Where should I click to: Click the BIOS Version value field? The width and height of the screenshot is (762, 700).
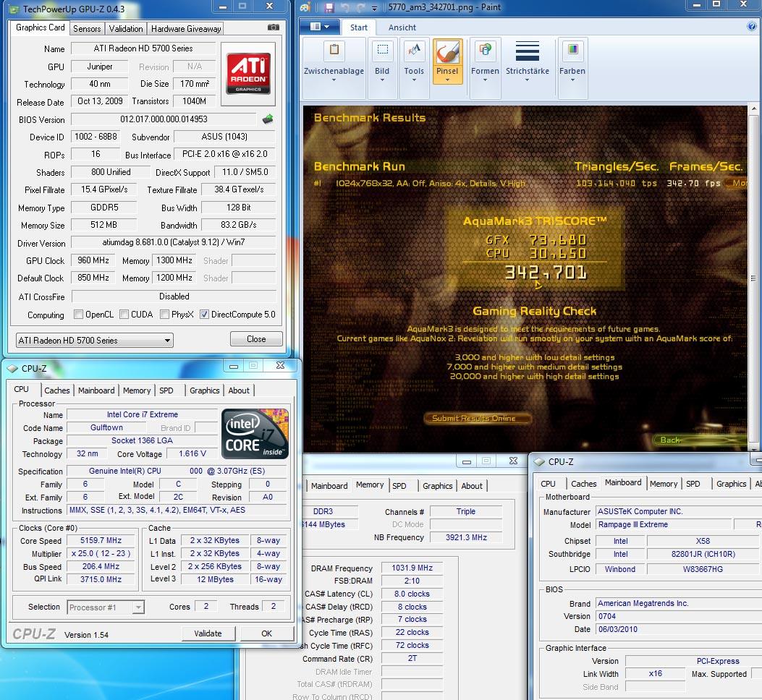(x=164, y=119)
